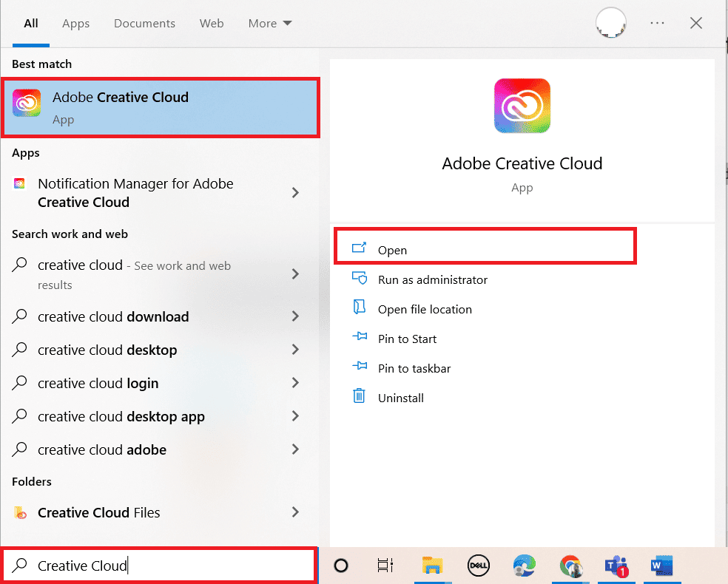728x584 pixels.
Task: Click the Open action for Adobe Creative Cloud
Action: pos(392,250)
